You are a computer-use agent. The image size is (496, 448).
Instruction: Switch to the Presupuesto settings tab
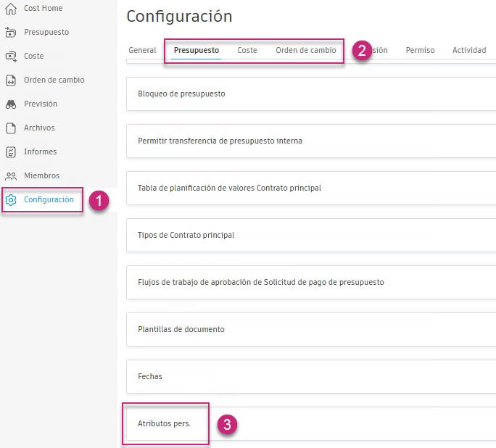(197, 50)
